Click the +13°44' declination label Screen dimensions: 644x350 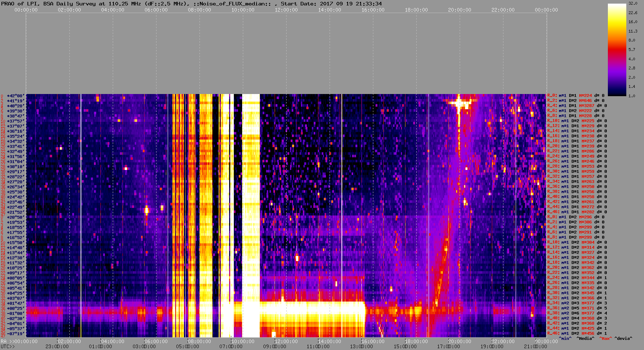(16, 253)
